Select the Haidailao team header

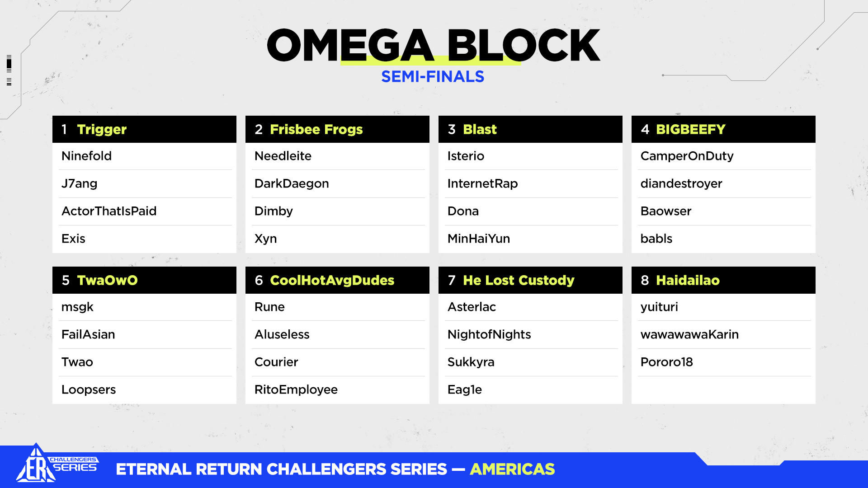coord(723,280)
